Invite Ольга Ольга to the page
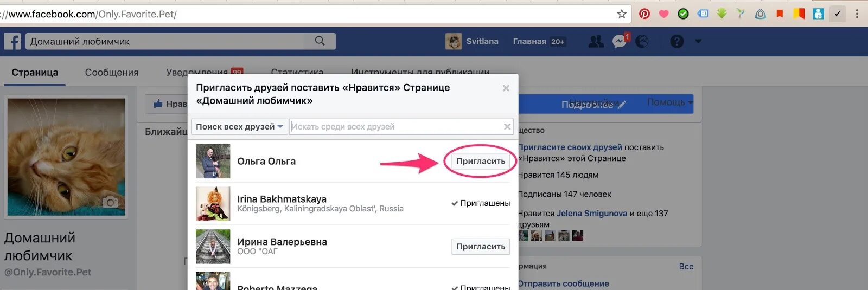868x290 pixels. 481,161
